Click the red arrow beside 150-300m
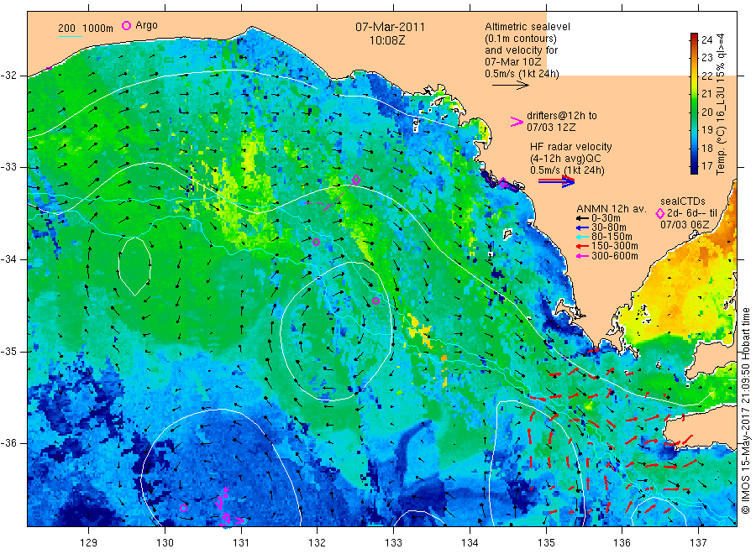 coord(582,246)
